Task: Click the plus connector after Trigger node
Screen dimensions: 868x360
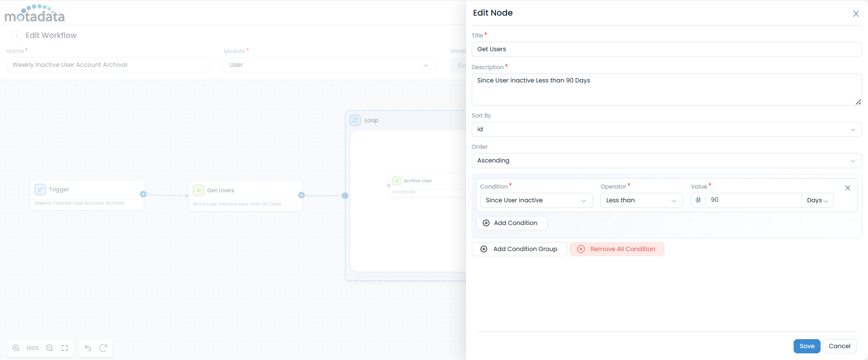Action: pos(143,194)
